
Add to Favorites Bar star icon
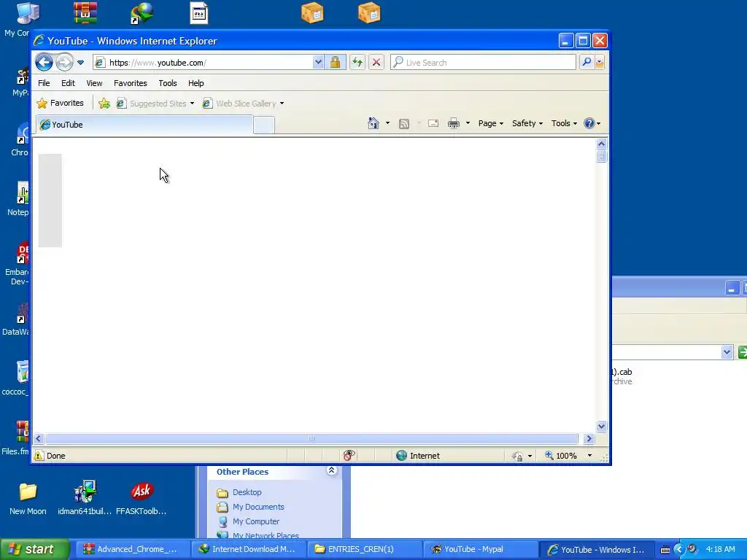pos(104,104)
